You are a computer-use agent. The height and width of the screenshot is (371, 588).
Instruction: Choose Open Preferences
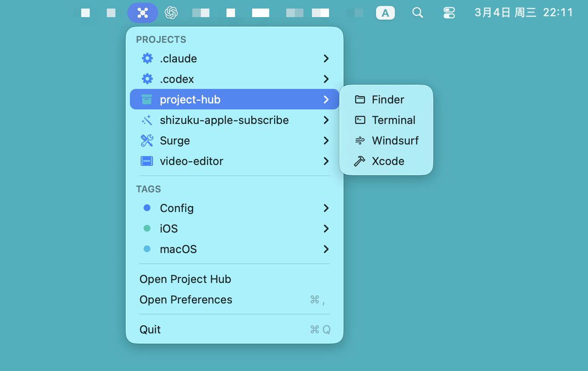point(235,299)
